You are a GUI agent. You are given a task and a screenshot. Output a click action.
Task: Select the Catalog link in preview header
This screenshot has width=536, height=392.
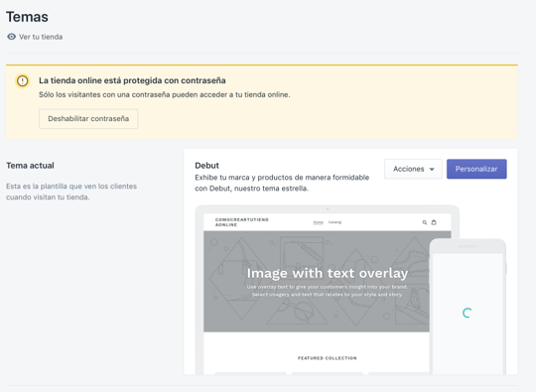coord(335,222)
